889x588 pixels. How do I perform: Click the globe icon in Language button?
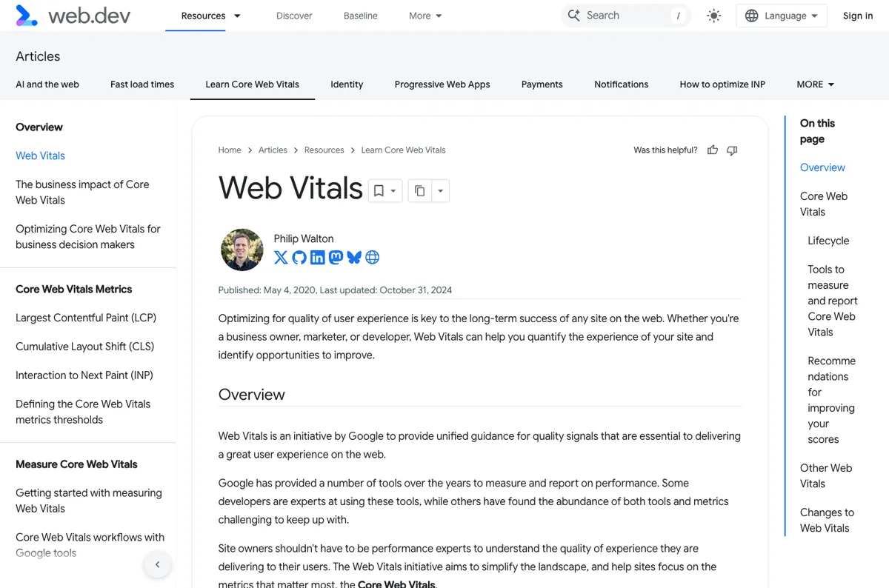point(751,16)
